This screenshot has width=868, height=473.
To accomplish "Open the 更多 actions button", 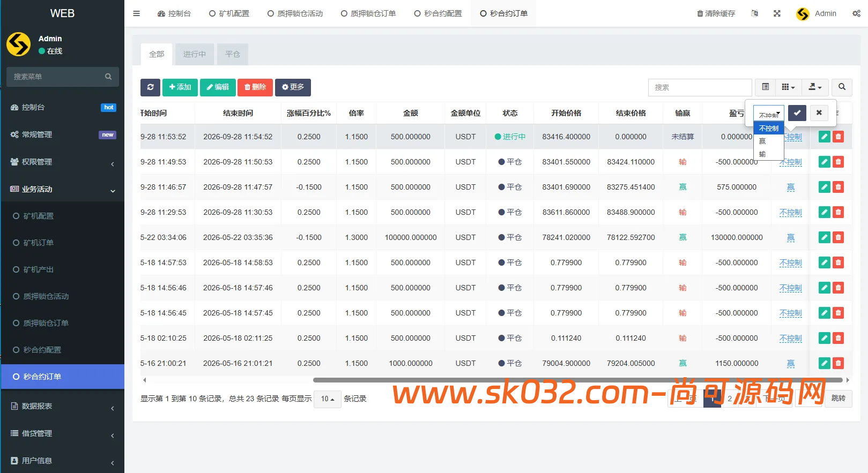I will pyautogui.click(x=293, y=87).
